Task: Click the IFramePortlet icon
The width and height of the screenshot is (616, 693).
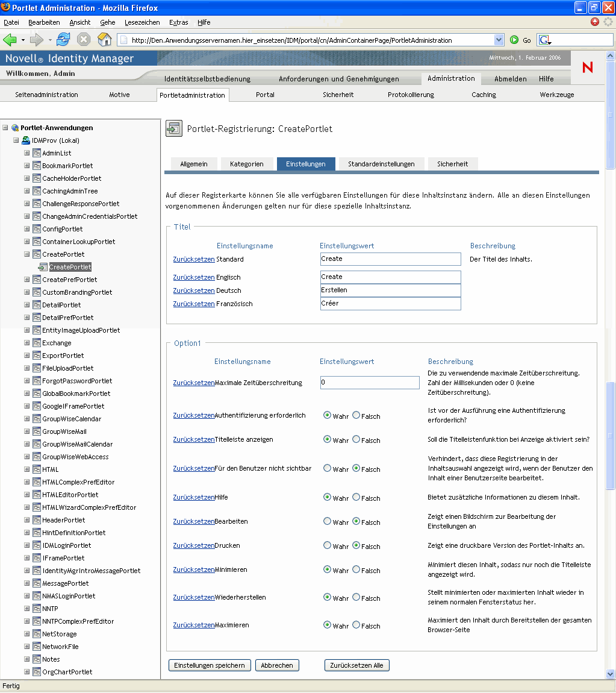Action: click(x=37, y=558)
